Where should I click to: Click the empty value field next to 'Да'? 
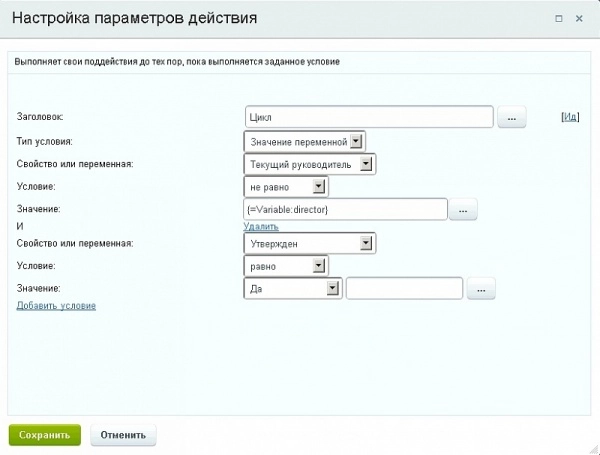[x=404, y=289]
